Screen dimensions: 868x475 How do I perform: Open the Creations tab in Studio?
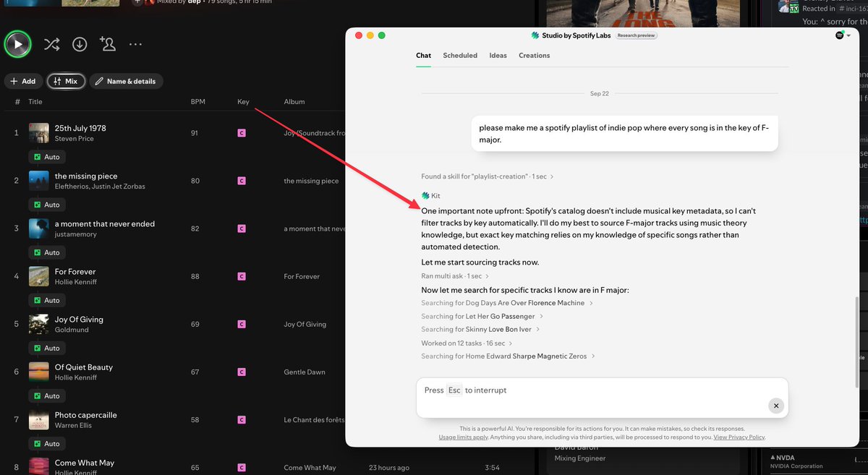pyautogui.click(x=535, y=56)
